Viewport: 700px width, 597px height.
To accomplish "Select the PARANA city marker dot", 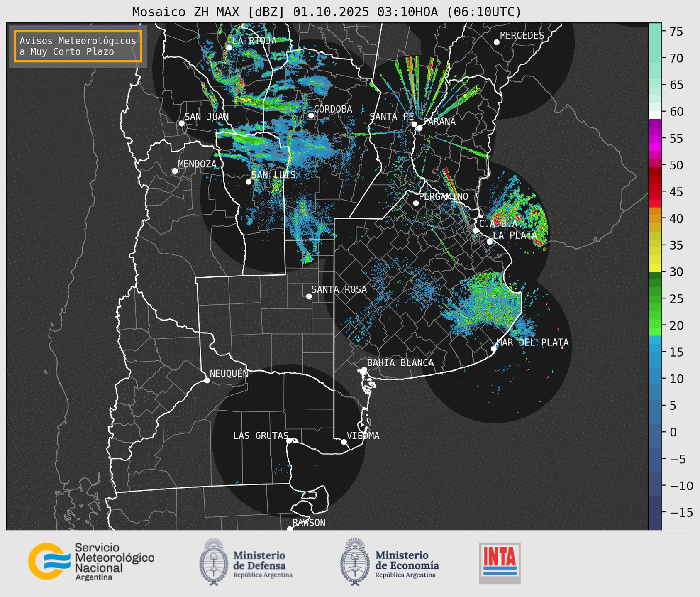I will [420, 128].
